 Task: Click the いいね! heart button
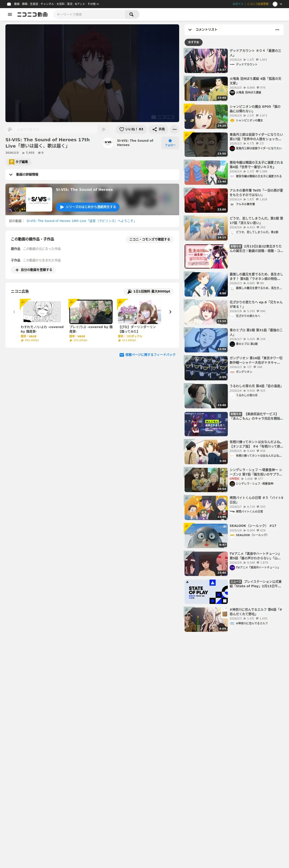[x=131, y=129]
